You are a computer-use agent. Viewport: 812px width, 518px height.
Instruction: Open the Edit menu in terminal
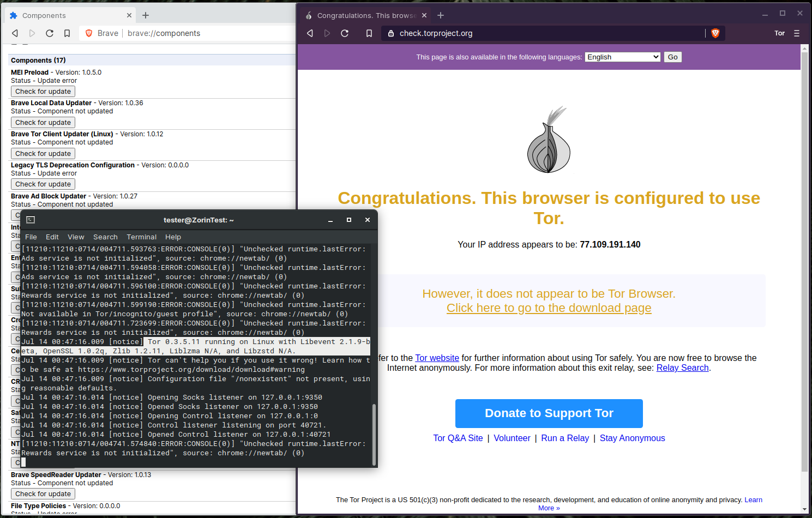click(52, 237)
